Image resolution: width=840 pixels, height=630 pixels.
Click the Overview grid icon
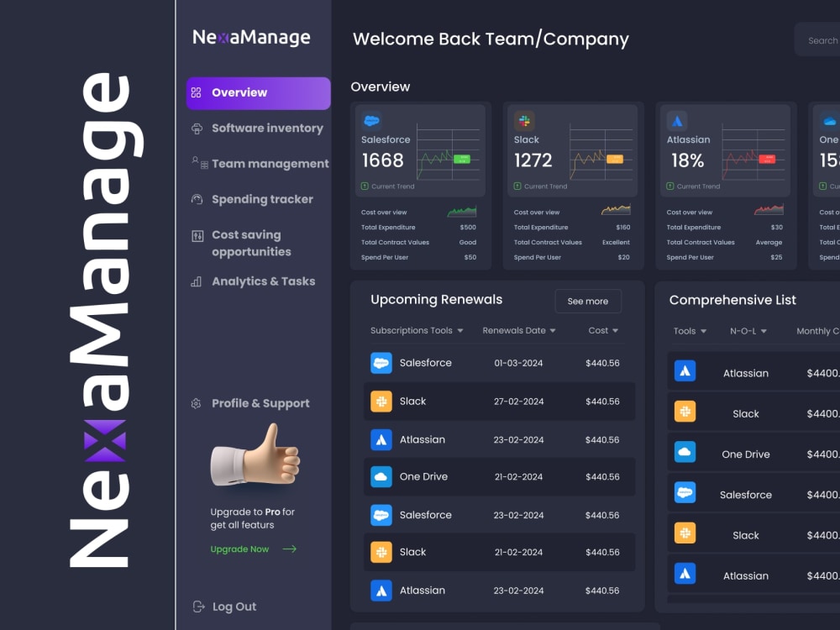pyautogui.click(x=196, y=92)
